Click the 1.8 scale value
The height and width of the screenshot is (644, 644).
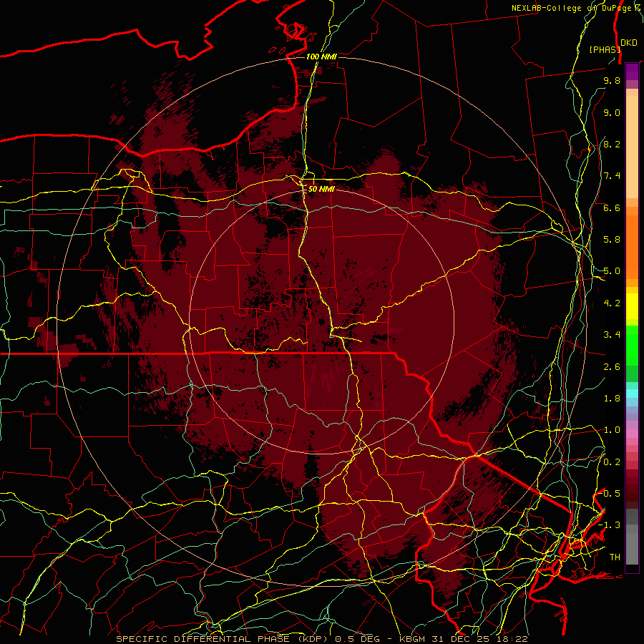(612, 399)
